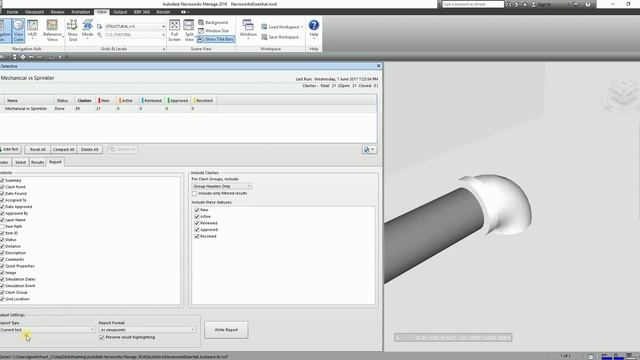Toggle Preserve result highlighting checkbox
Screen dimensions: 640x360
(102, 338)
